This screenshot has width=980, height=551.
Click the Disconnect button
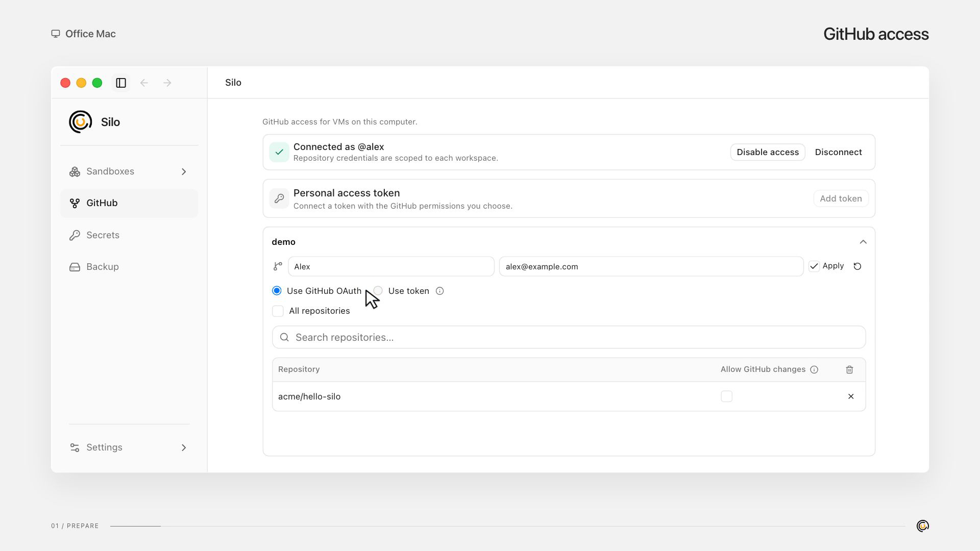pos(838,152)
